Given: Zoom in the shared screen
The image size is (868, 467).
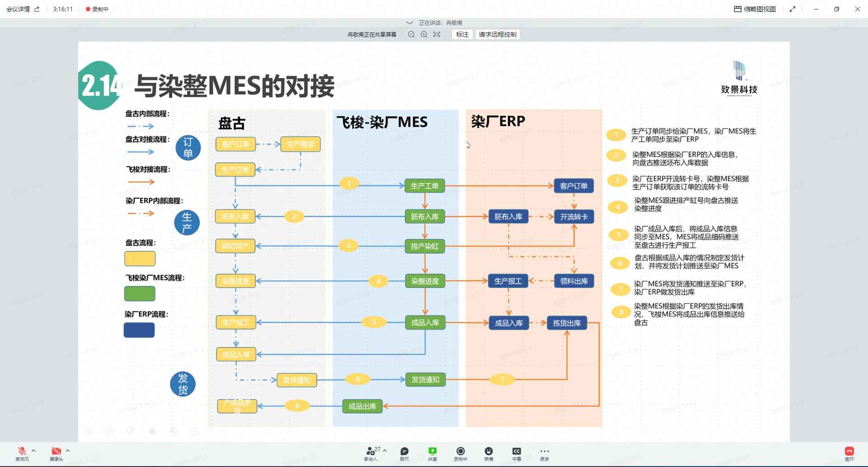Looking at the screenshot, I should point(424,34).
